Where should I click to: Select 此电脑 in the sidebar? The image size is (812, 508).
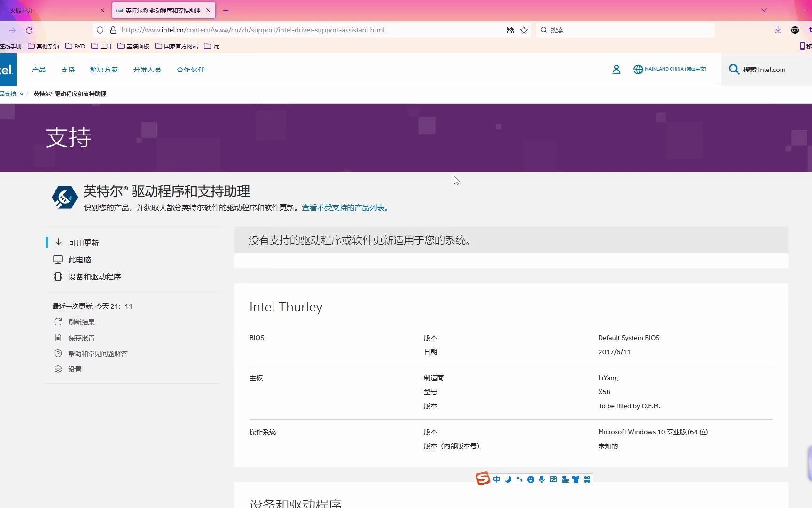(80, 259)
